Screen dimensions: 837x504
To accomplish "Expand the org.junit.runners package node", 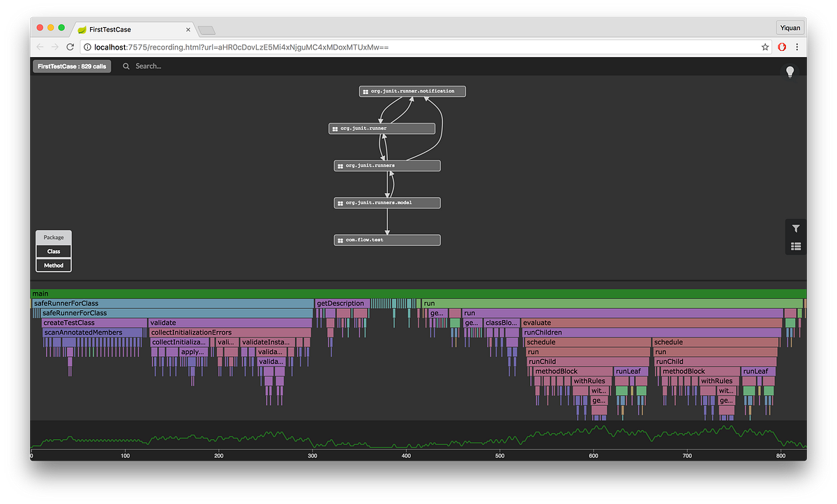I will point(386,165).
